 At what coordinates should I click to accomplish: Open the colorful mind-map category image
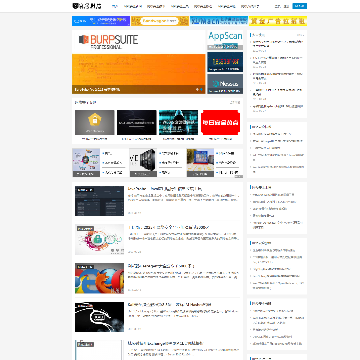click(x=86, y=162)
